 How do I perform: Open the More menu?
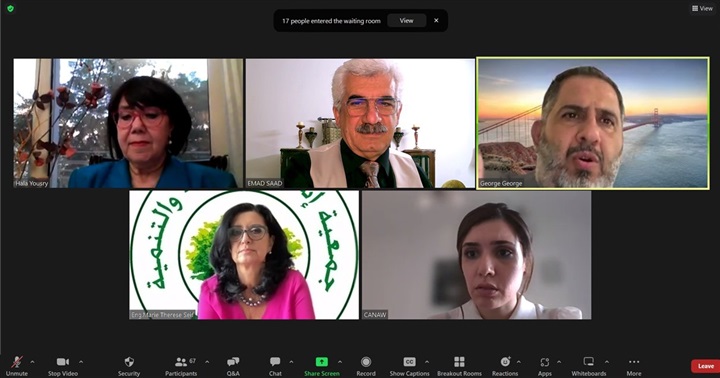pos(634,366)
